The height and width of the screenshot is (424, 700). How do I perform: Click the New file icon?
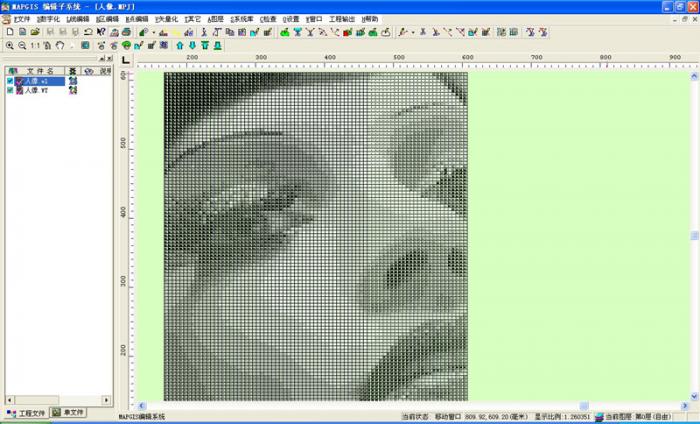[x=9, y=32]
